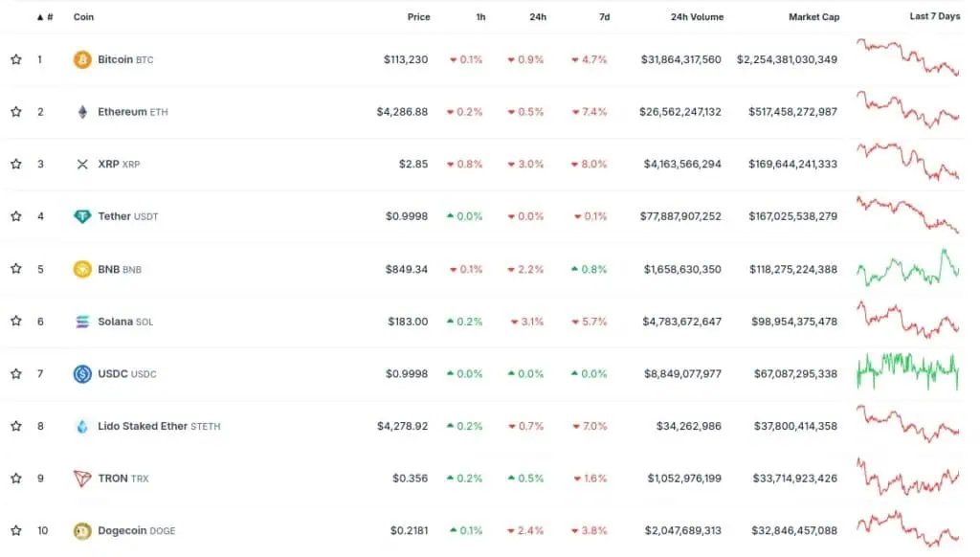Favorite Bitcoin with its star

16,59
